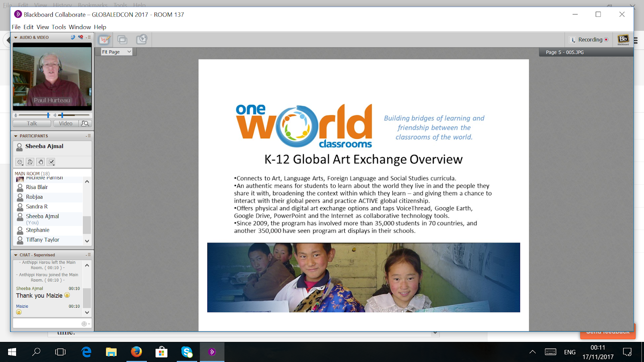Collapse the Participants panel

coord(16,136)
